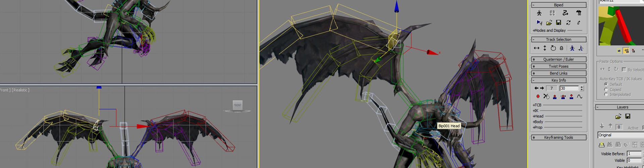Click the key number field showing 7
644x168 pixels.
(x=551, y=88)
